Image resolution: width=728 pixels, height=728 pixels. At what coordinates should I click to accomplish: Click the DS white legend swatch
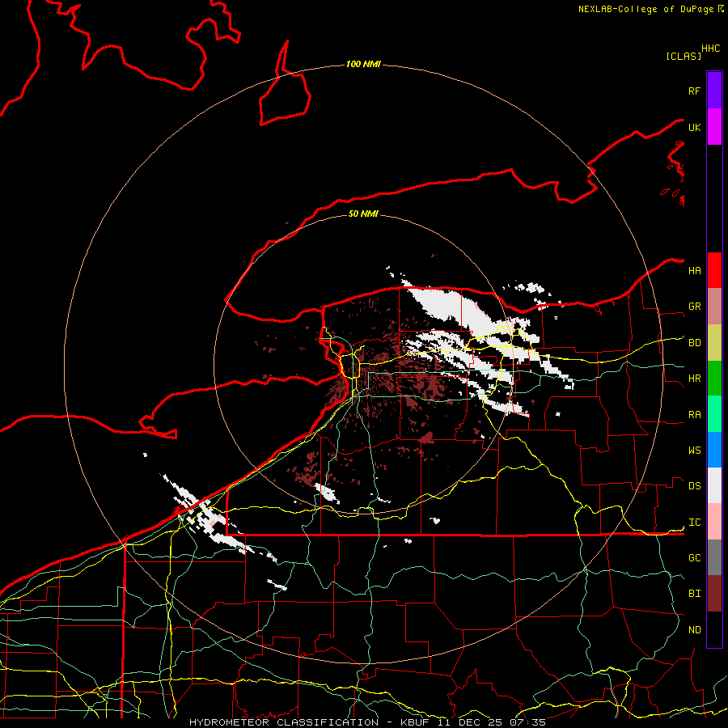click(714, 485)
